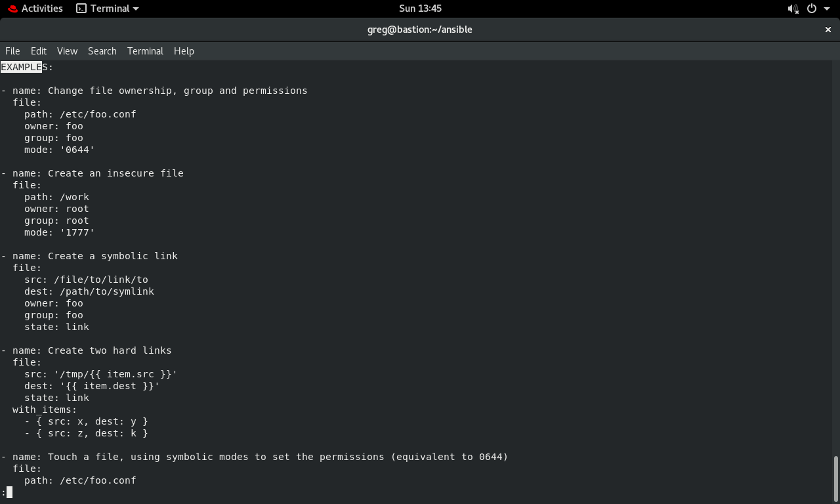Open the File menu
The image size is (840, 504).
click(x=12, y=51)
